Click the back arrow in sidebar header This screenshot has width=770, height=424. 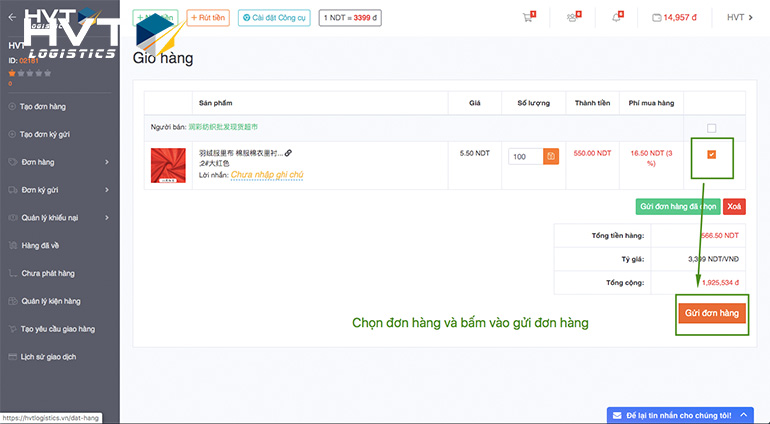click(x=12, y=17)
